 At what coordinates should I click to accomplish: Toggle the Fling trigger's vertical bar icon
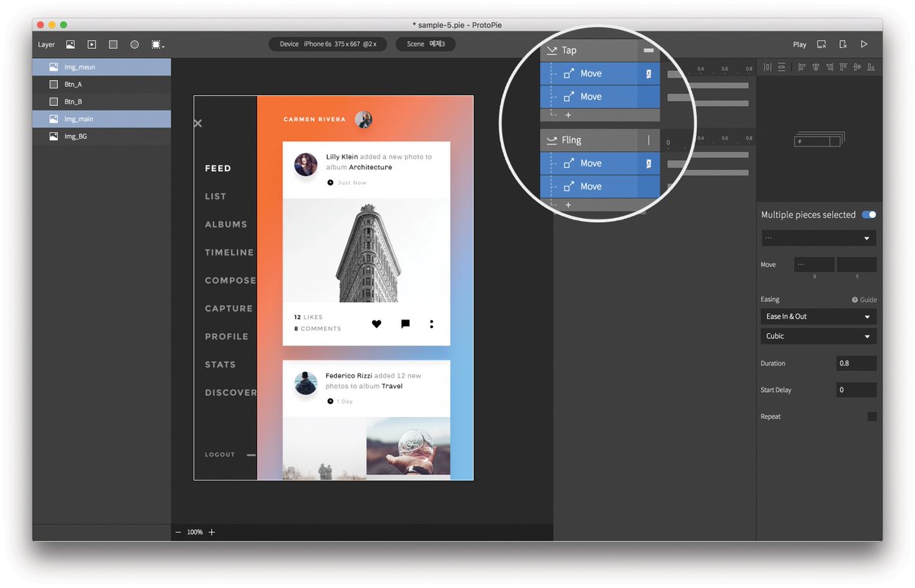(x=649, y=140)
